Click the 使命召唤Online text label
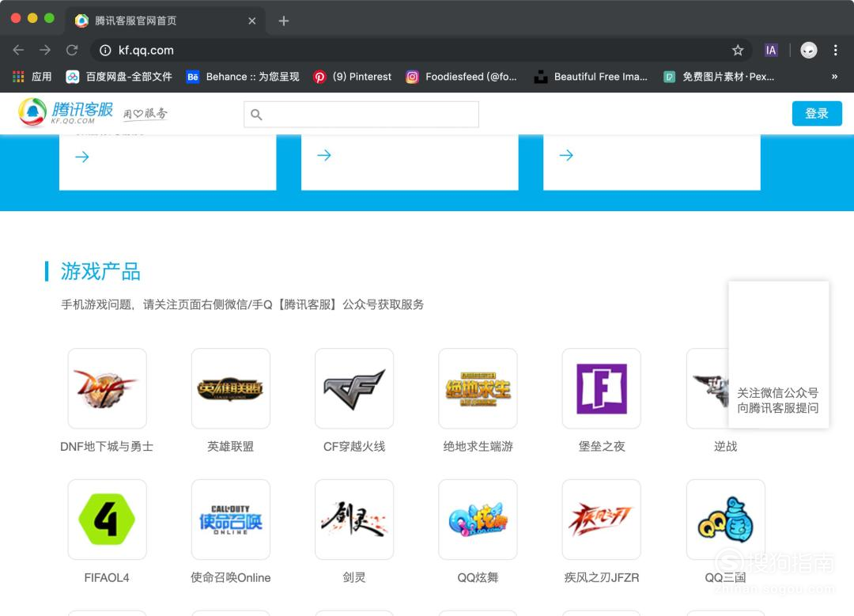 230,578
